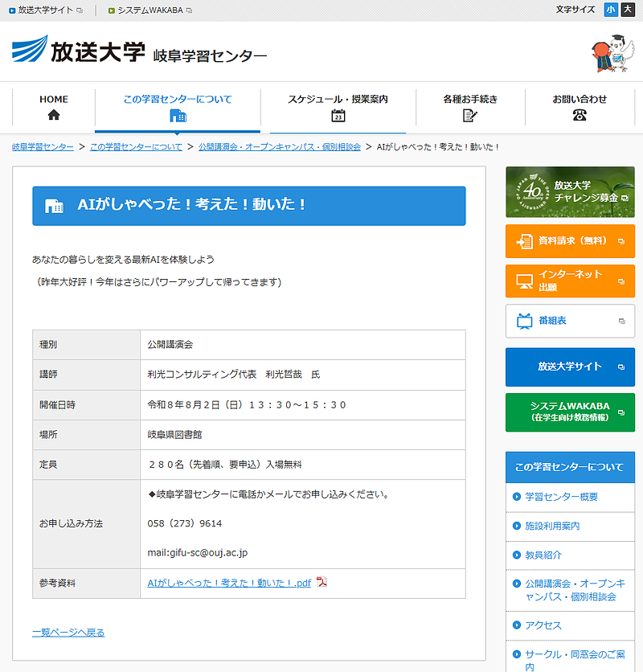Open 各種お手続き navigation tab
The image size is (643, 672).
(470, 107)
